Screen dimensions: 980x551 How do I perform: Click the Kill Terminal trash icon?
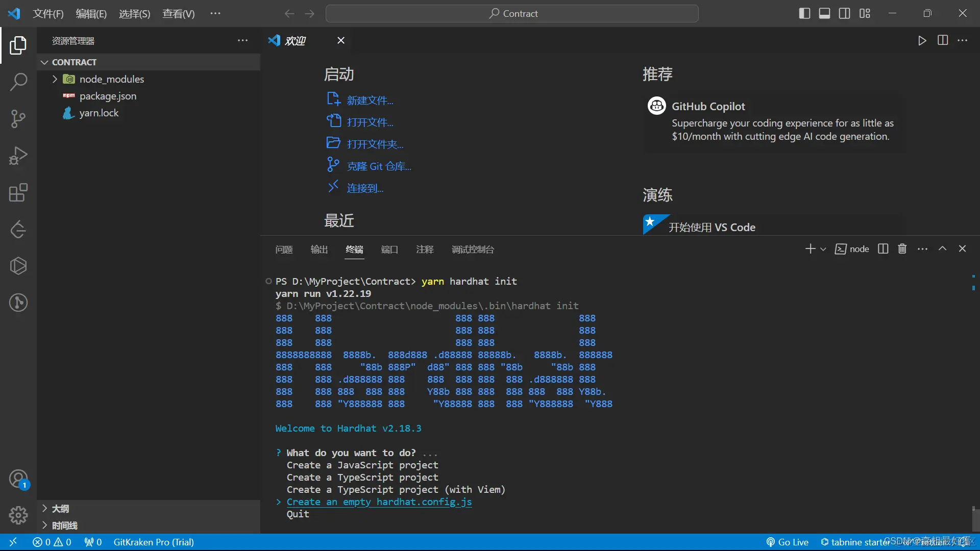(902, 248)
